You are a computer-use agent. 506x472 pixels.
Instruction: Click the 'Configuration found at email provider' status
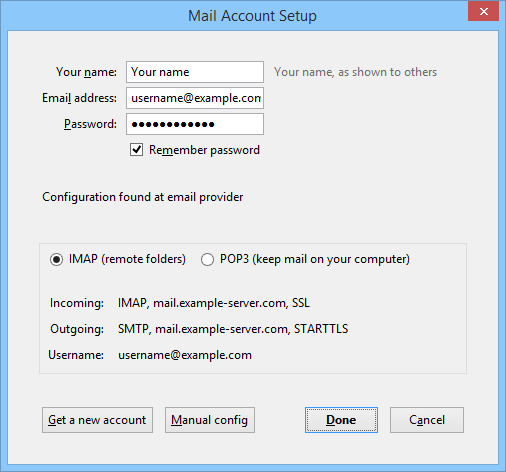[x=143, y=197]
